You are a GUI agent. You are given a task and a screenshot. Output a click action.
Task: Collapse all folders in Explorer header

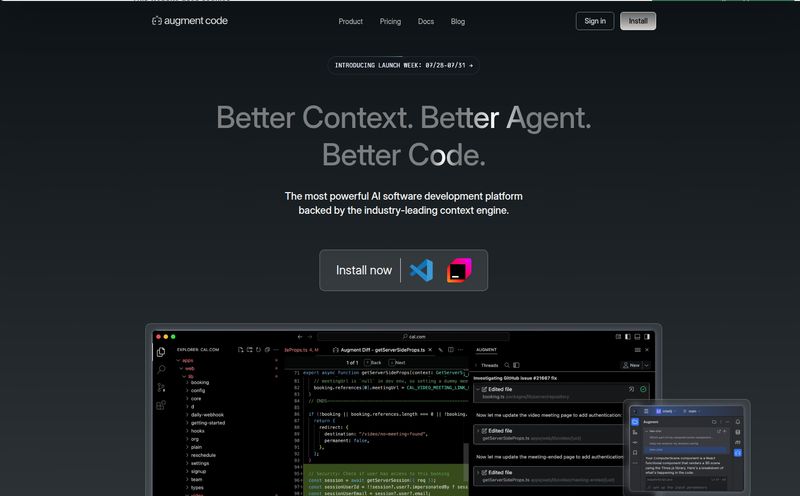[267, 350]
